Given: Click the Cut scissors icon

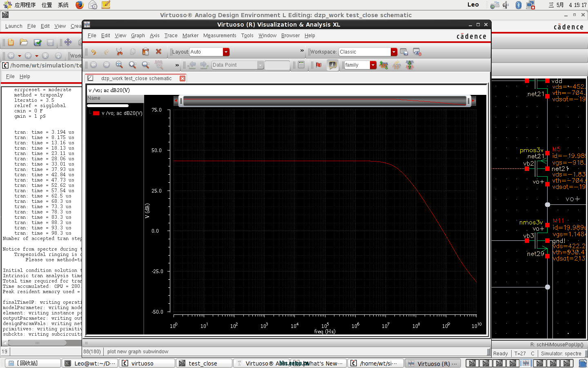Looking at the screenshot, I should pos(119,52).
